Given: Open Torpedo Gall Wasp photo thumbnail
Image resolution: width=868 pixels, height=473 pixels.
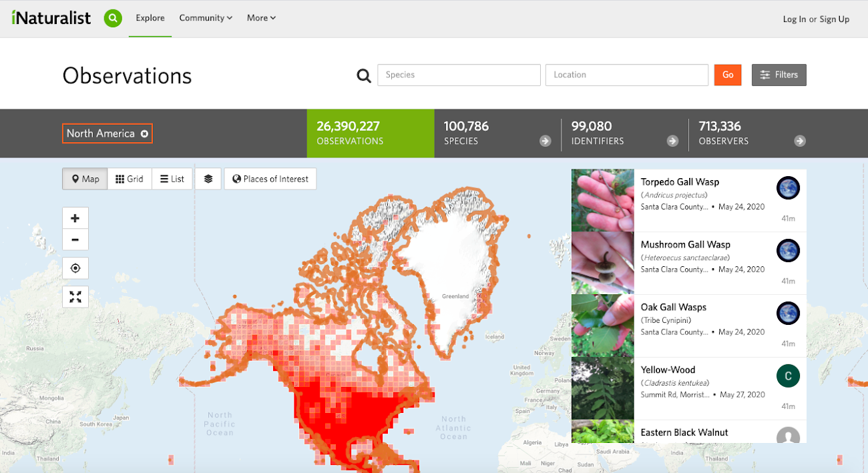Looking at the screenshot, I should point(603,200).
